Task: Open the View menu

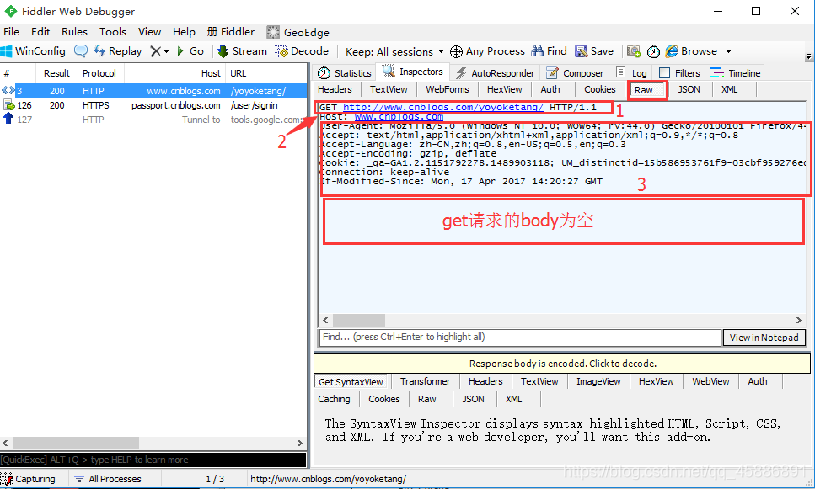Action: pyautogui.click(x=149, y=32)
